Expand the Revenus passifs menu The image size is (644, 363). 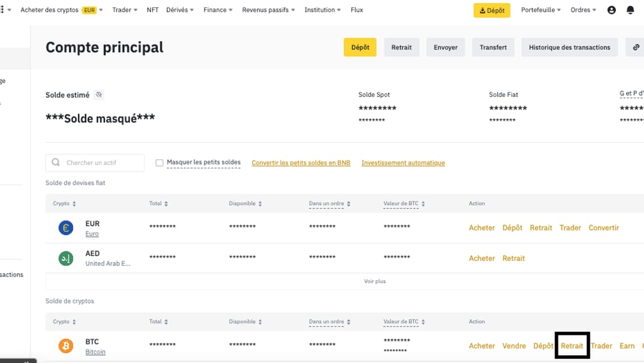pyautogui.click(x=269, y=10)
